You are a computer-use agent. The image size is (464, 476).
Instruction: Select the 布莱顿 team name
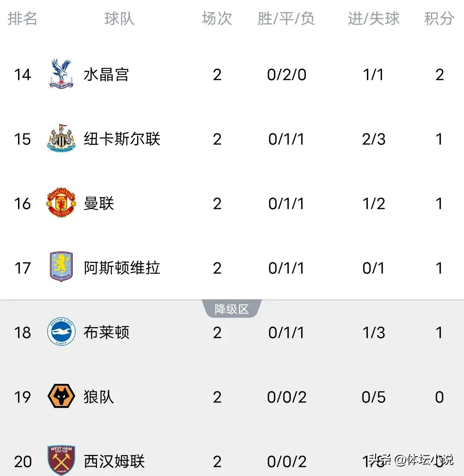click(x=106, y=332)
